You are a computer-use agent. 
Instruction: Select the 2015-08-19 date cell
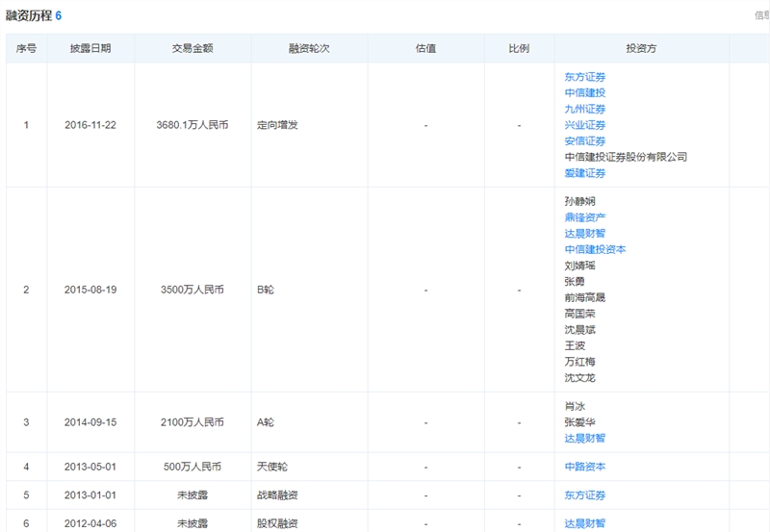90,290
